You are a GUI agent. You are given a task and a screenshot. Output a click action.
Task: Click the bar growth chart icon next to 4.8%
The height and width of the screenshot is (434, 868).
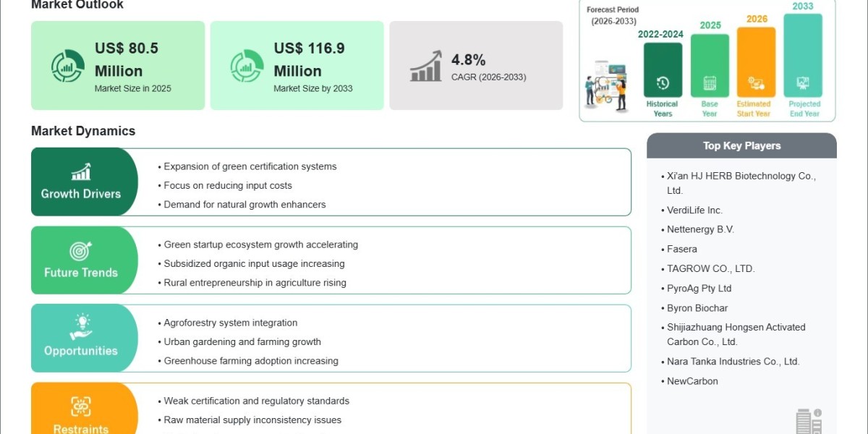tap(426, 66)
